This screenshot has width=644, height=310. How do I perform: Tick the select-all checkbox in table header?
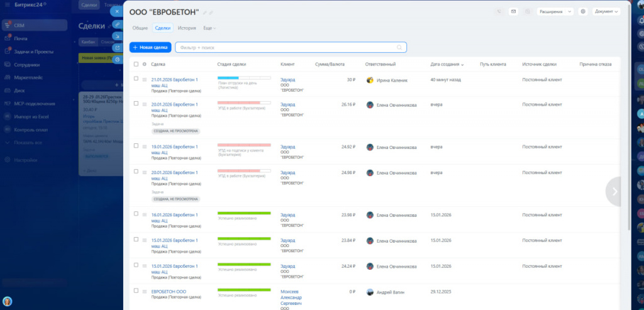tap(136, 64)
